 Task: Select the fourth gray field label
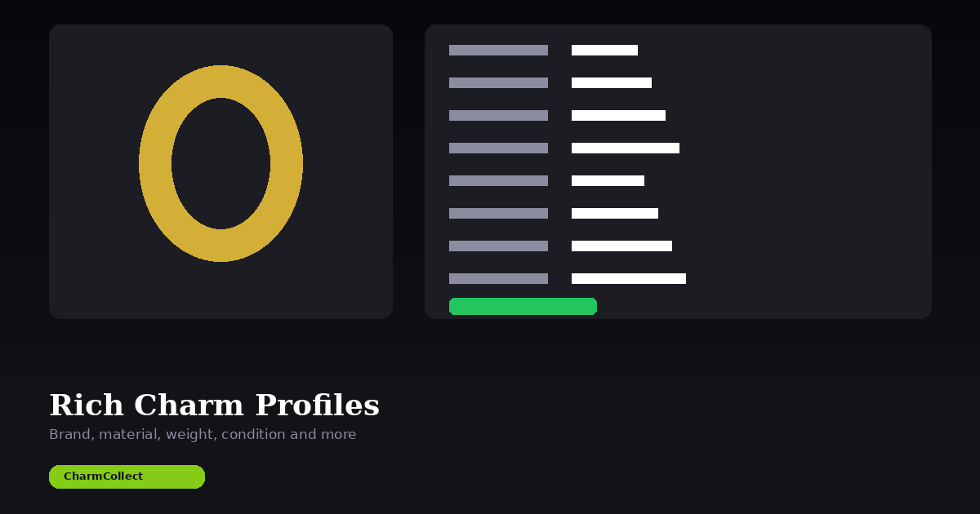(x=498, y=148)
